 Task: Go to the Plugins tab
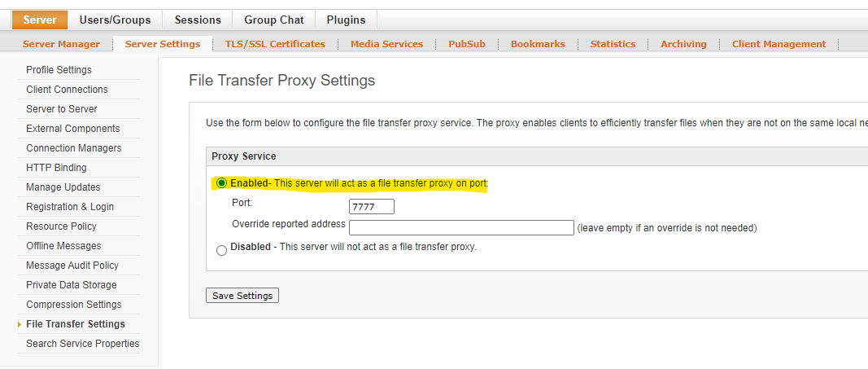(346, 20)
